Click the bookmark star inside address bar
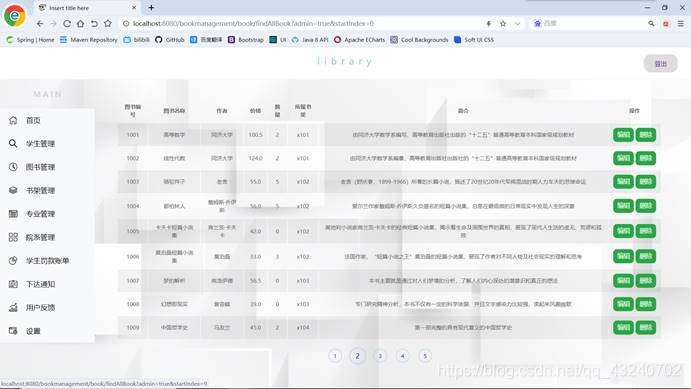 (x=503, y=23)
